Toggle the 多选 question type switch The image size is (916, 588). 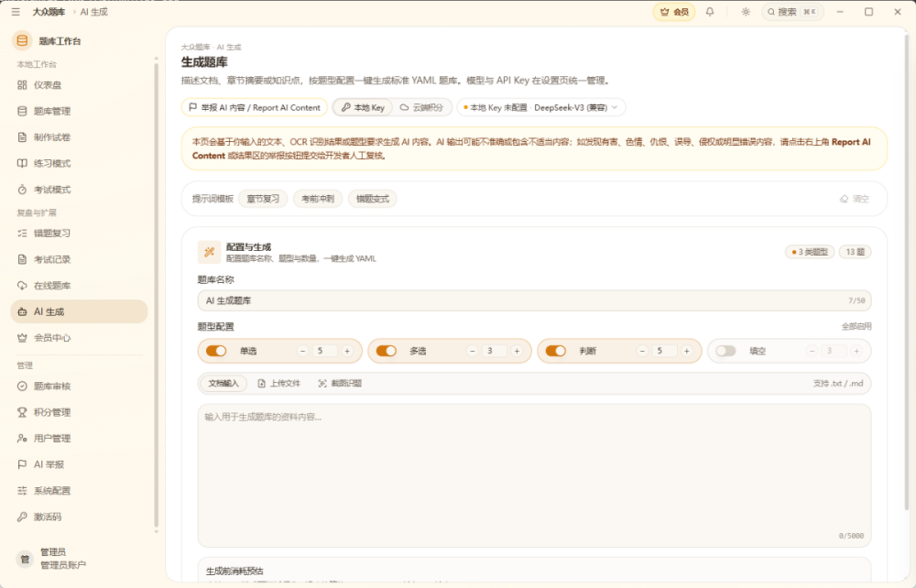[x=387, y=351]
